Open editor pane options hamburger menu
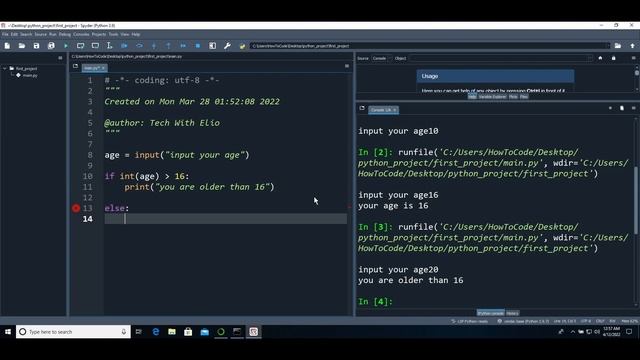The height and width of the screenshot is (360, 640). click(347, 66)
